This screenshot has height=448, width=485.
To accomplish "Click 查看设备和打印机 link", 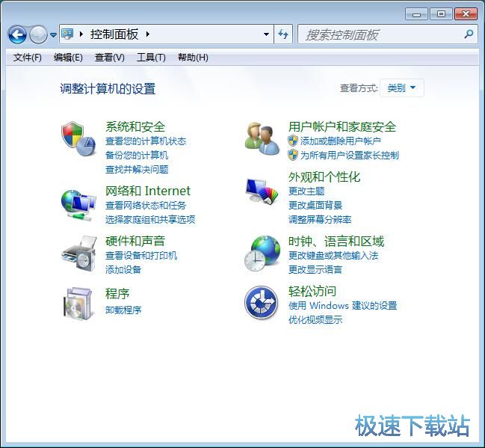I will [x=141, y=256].
